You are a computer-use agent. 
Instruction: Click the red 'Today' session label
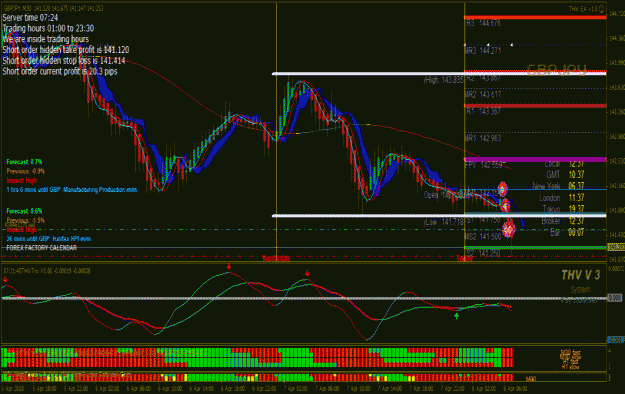465,258
